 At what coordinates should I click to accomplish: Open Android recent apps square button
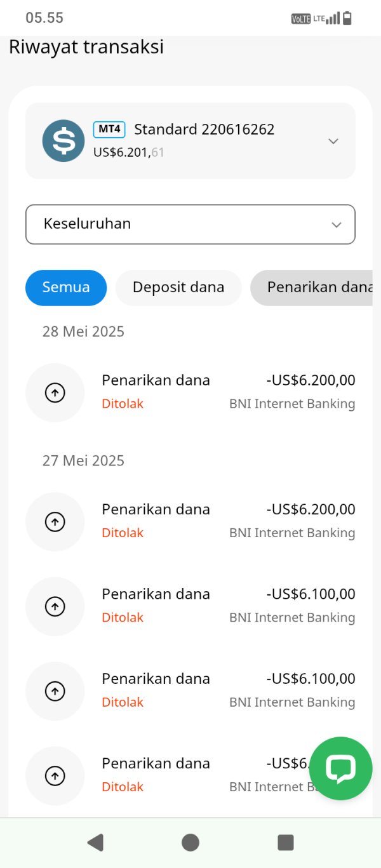pyautogui.click(x=286, y=843)
